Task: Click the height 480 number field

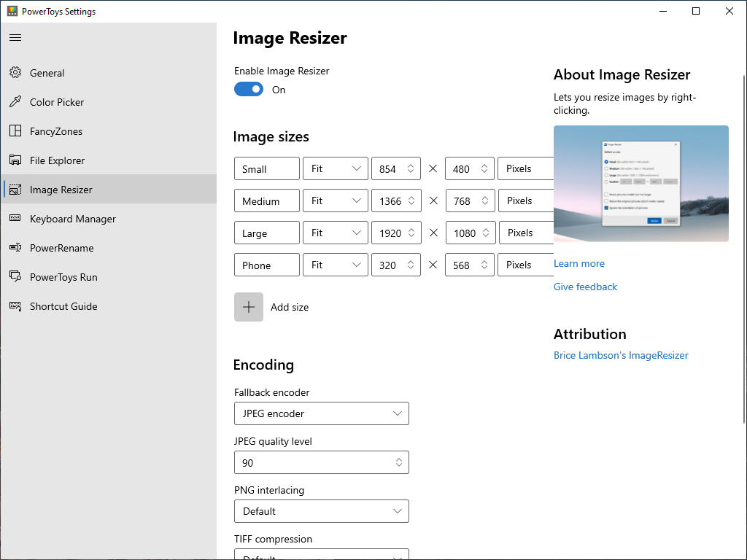Action: pos(469,168)
